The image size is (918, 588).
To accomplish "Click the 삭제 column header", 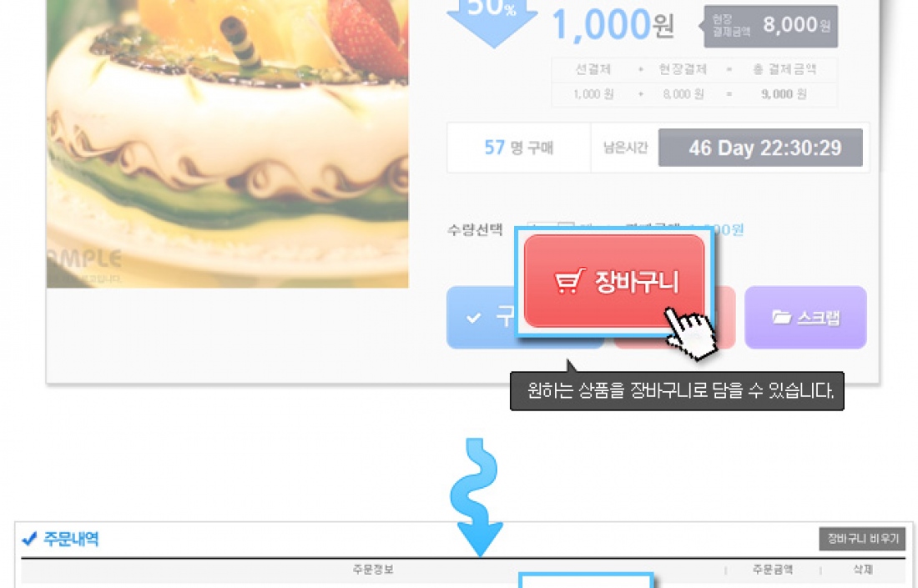I will pos(863,570).
